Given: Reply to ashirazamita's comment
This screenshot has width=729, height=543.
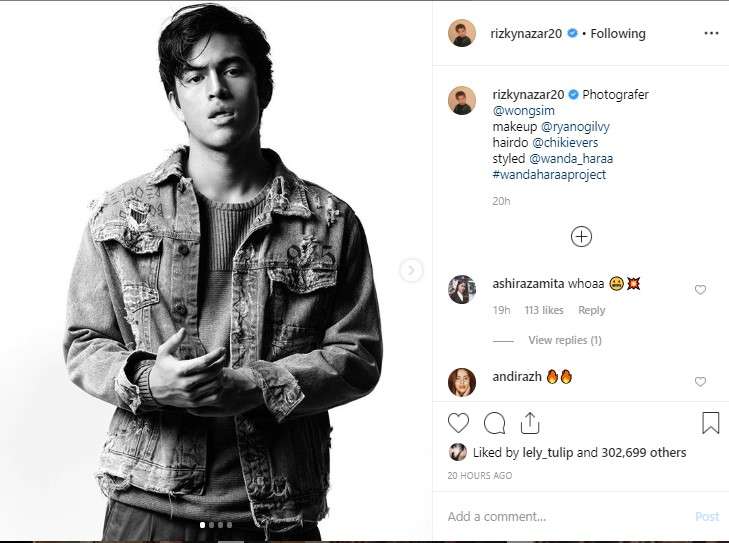Looking at the screenshot, I should (592, 310).
